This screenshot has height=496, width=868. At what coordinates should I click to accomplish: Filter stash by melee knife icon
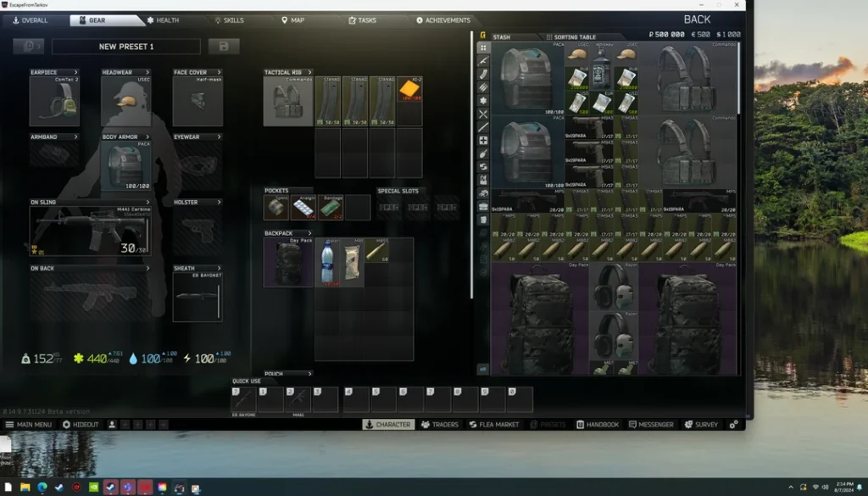click(482, 127)
